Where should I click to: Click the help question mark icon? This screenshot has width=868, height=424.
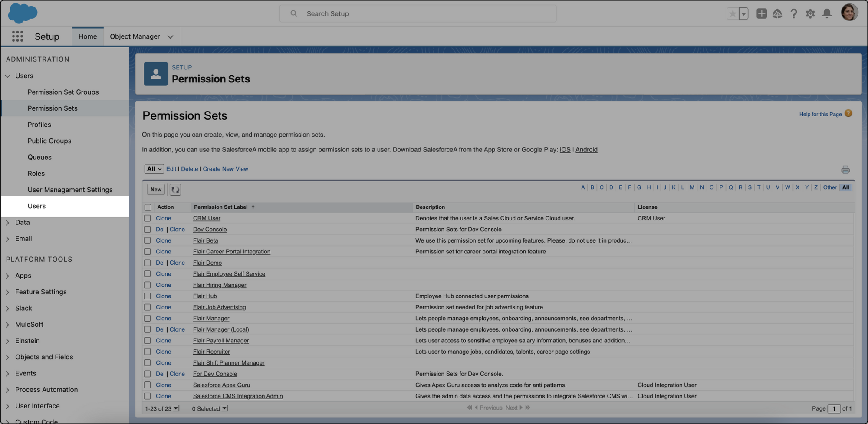(793, 13)
